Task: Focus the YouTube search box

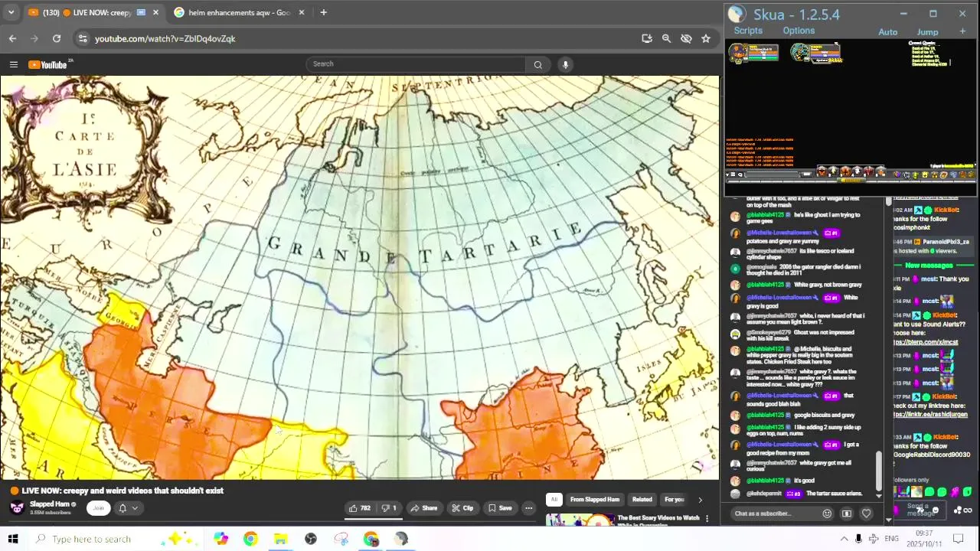Action: click(416, 64)
